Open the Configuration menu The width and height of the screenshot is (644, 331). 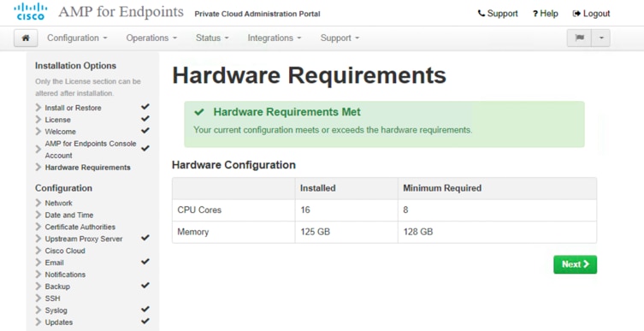click(77, 38)
